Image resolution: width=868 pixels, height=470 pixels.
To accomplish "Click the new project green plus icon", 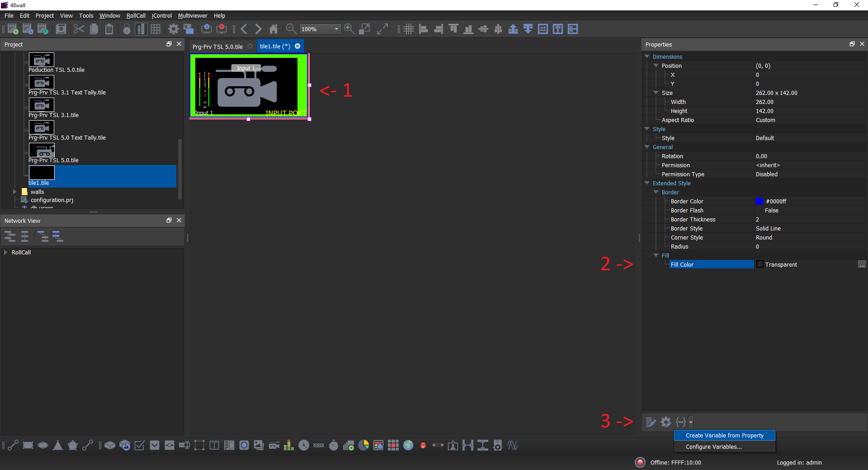I will pyautogui.click(x=13, y=29).
